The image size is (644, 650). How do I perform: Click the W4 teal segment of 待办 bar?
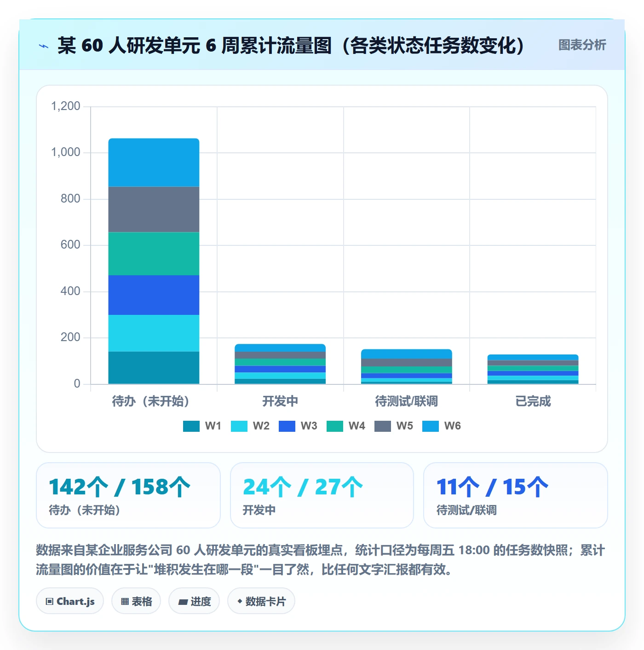(x=154, y=254)
